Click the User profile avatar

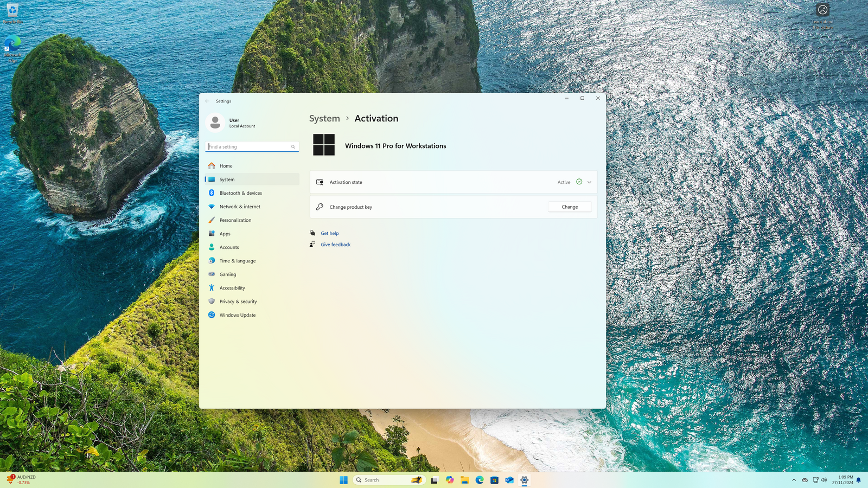(x=215, y=123)
